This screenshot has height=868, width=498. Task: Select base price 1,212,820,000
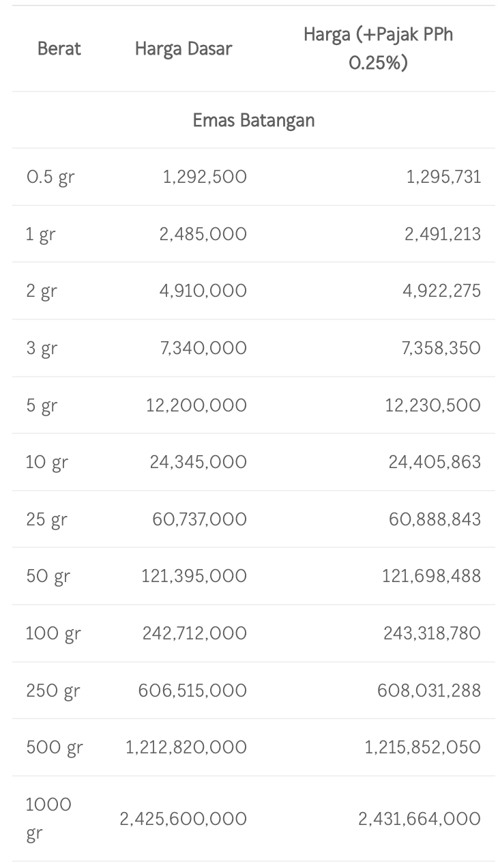pyautogui.click(x=186, y=748)
